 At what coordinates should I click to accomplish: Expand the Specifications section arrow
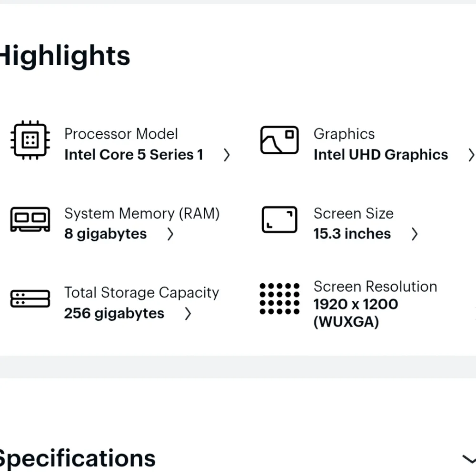point(469,459)
